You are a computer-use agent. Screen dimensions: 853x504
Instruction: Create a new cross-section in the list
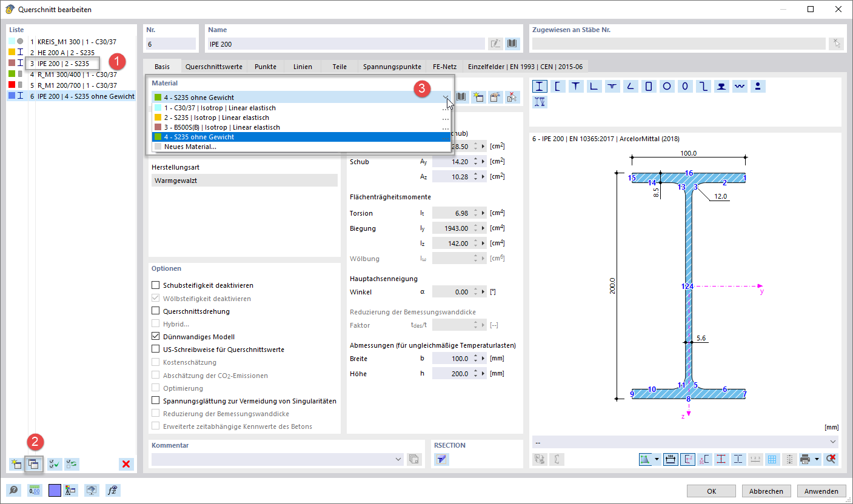(x=16, y=464)
